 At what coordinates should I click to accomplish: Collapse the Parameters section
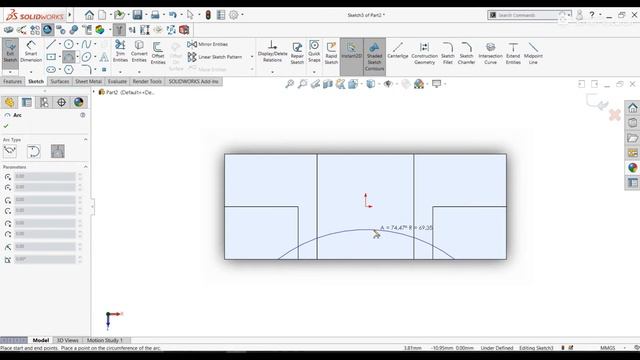[85, 167]
